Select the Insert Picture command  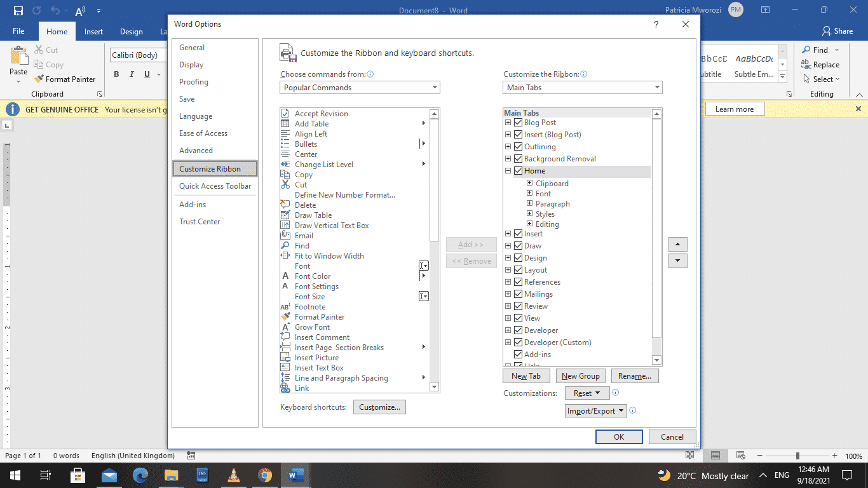pos(316,357)
